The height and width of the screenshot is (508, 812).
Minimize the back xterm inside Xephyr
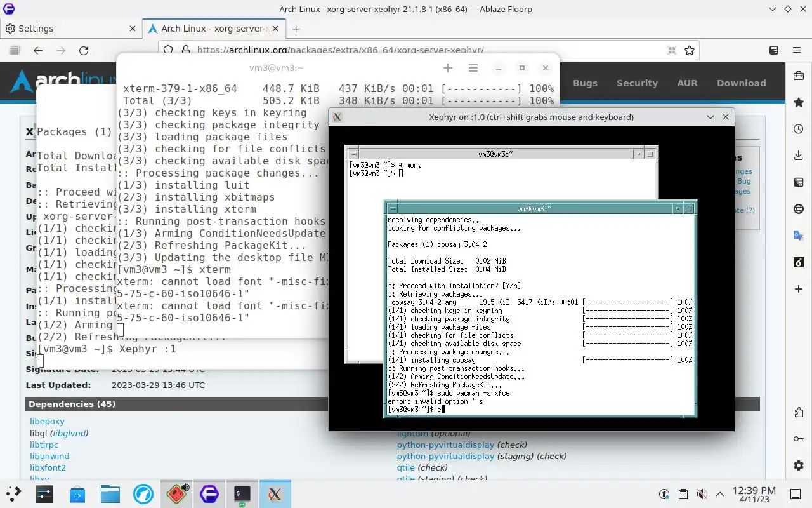639,154
